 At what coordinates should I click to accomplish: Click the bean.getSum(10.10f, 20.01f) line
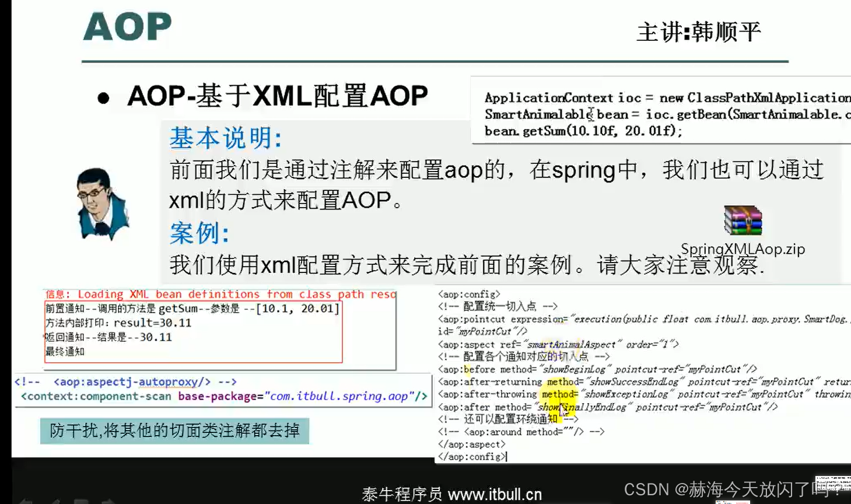(x=583, y=131)
